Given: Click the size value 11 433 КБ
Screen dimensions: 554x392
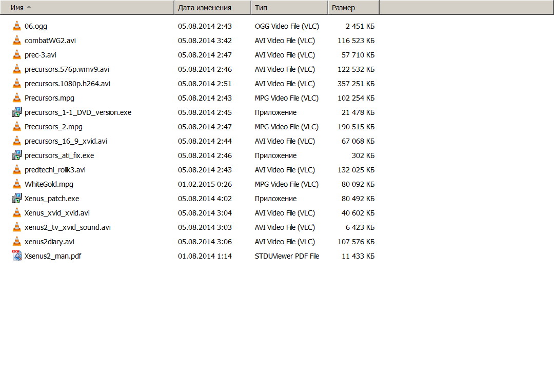Looking at the screenshot, I should tap(358, 256).
